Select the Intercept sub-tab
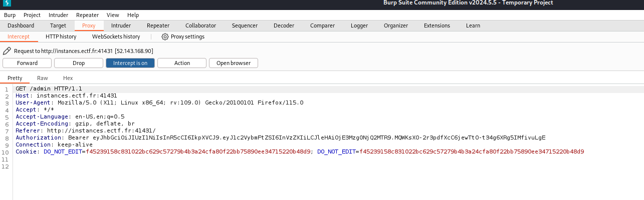The width and height of the screenshot is (644, 200). tap(19, 36)
